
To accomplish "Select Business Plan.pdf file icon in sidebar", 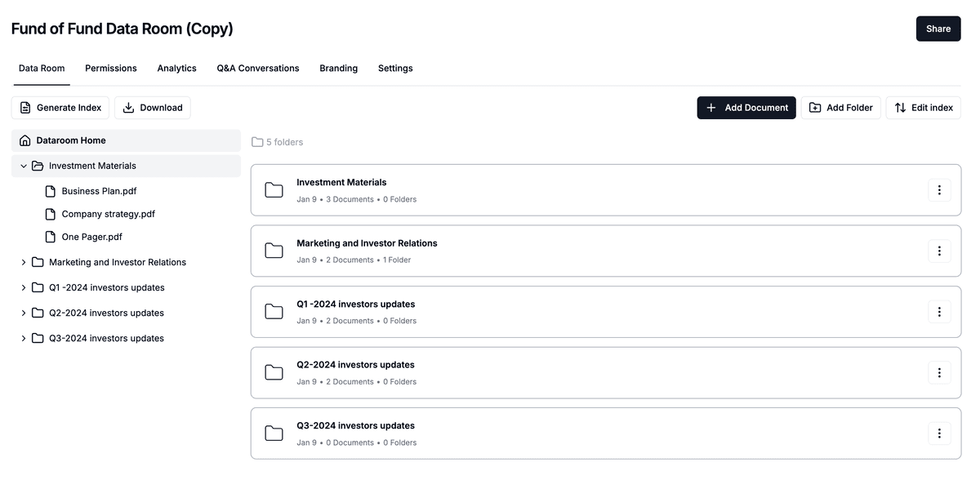I will 51,191.
